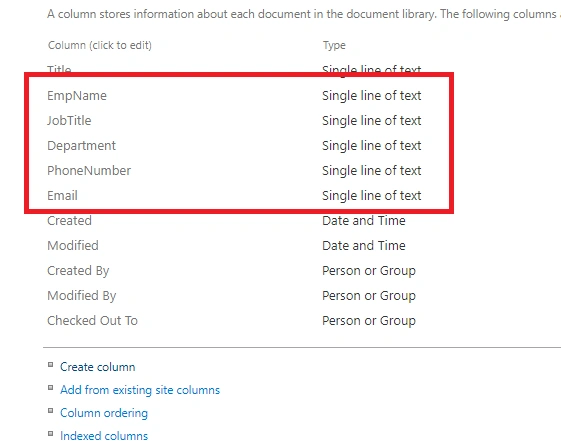
Task: Open the Modified By column
Action: pyautogui.click(x=82, y=296)
